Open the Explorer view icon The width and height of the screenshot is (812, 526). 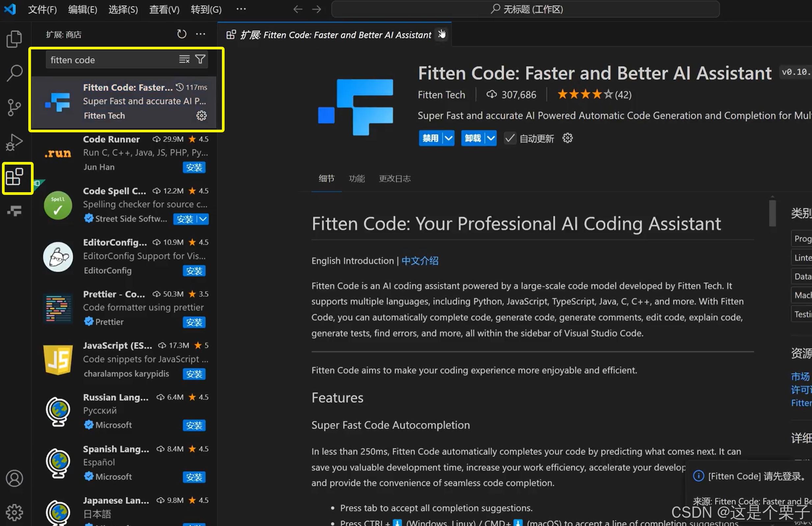[x=14, y=39]
